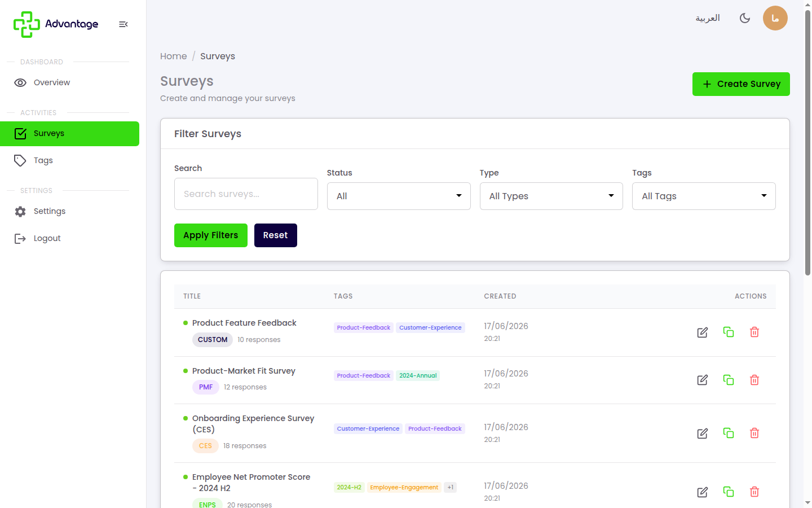Image resolution: width=812 pixels, height=508 pixels.
Task: Click the Settings gear icon
Action: click(x=20, y=211)
